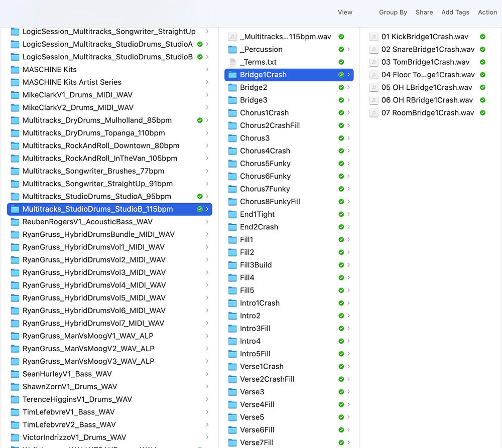The width and height of the screenshot is (502, 448).
Task: Open the Group By menu
Action: (393, 12)
